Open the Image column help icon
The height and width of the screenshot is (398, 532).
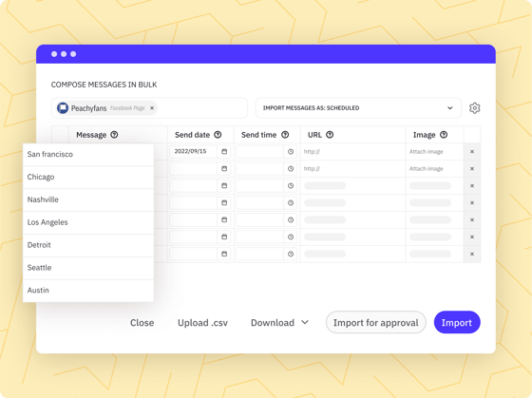click(444, 135)
